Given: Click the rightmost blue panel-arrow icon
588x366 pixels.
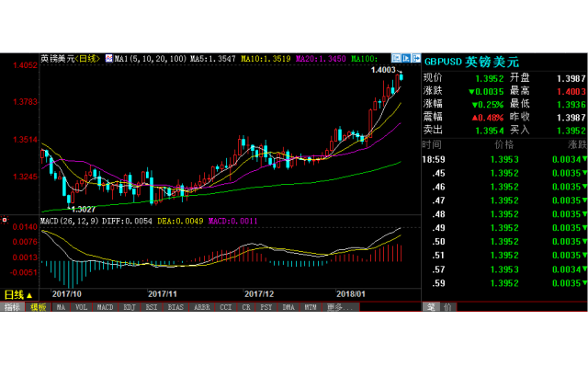Looking at the screenshot, I should pos(416,58).
